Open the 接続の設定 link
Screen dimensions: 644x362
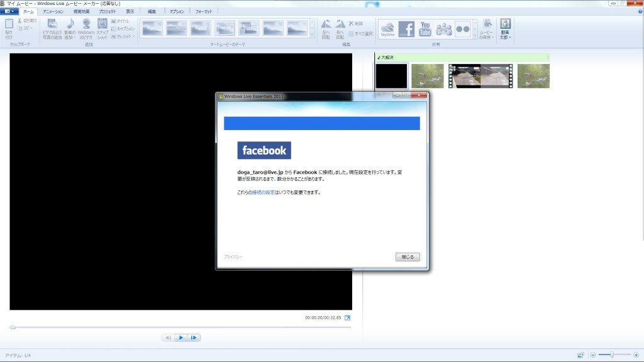pos(264,192)
